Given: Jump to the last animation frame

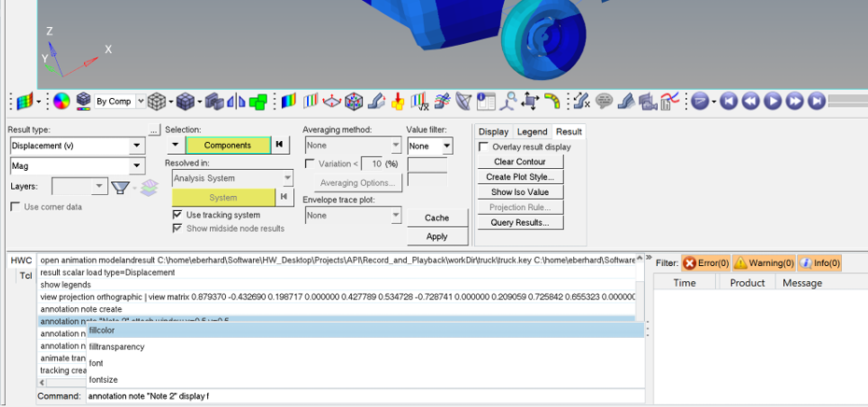Looking at the screenshot, I should click(816, 101).
